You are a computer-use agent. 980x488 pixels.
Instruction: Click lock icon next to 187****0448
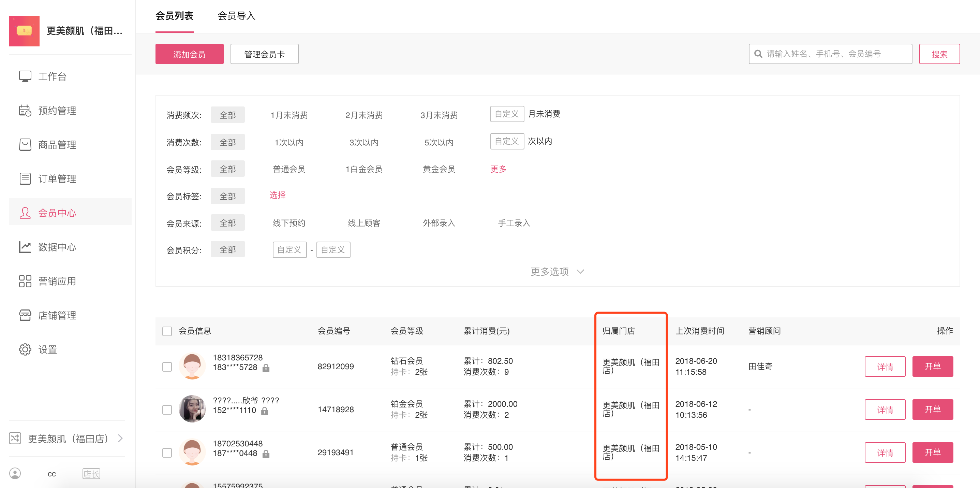coord(266,454)
